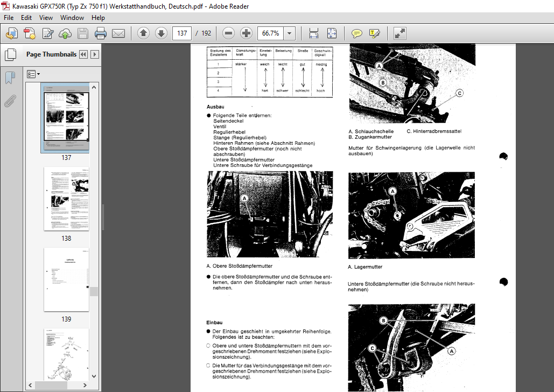Click the Add Sticky Note comment icon
The width and height of the screenshot is (554, 392).
tap(357, 33)
